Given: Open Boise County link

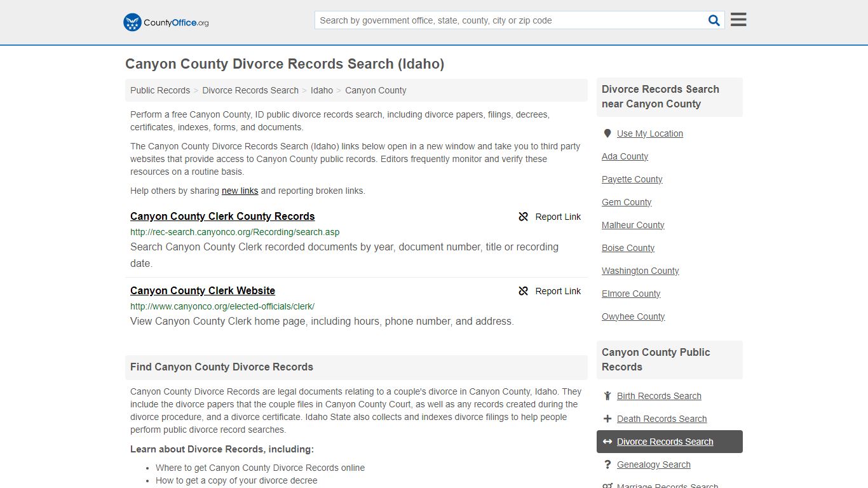Looking at the screenshot, I should pos(628,248).
